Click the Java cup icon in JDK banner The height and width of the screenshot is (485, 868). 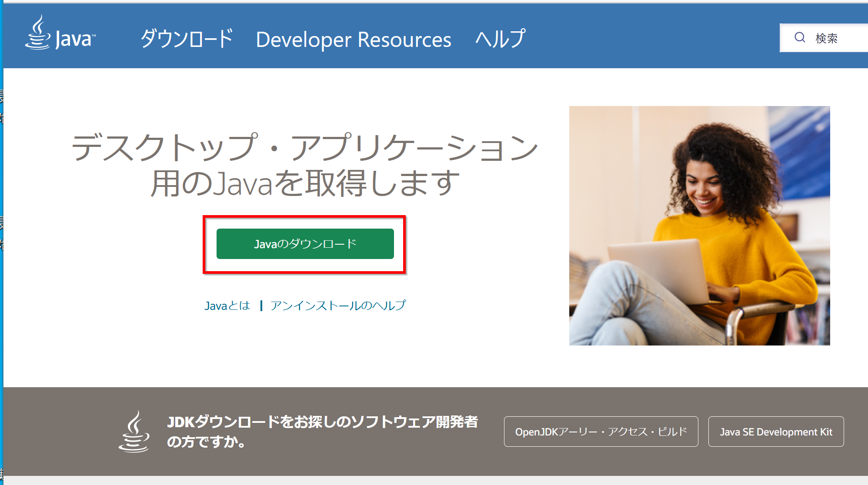pyautogui.click(x=134, y=432)
